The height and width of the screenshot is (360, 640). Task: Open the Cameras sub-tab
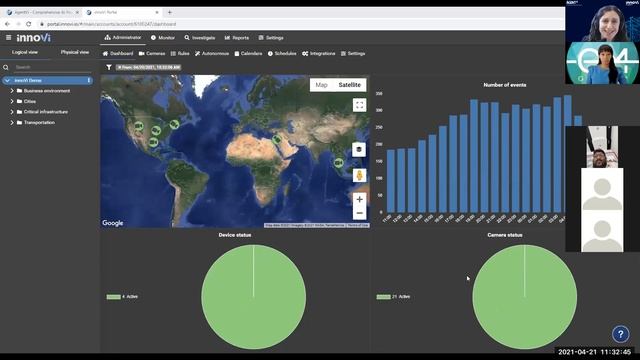[x=152, y=53]
